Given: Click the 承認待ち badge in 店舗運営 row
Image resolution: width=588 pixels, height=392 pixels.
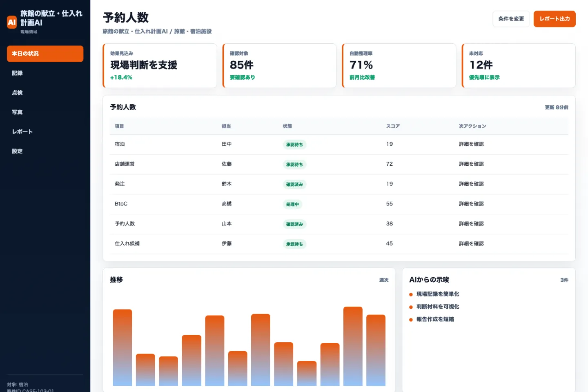Looking at the screenshot, I should coord(294,165).
